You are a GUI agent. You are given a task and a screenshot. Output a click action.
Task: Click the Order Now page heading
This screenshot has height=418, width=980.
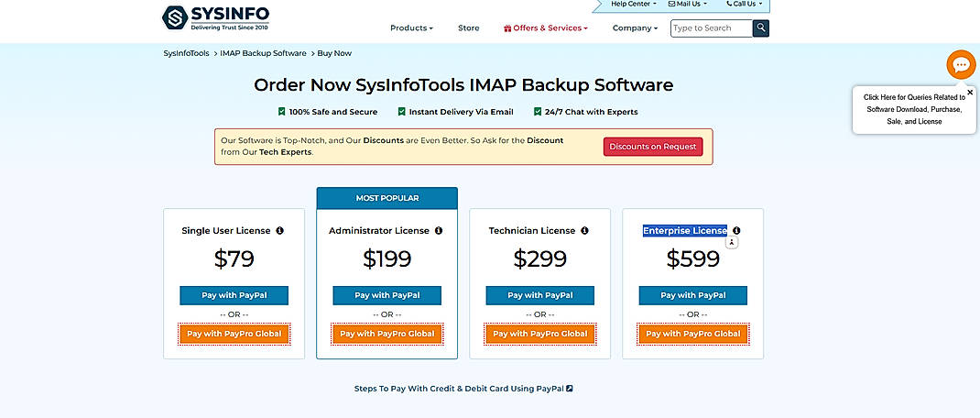(463, 85)
